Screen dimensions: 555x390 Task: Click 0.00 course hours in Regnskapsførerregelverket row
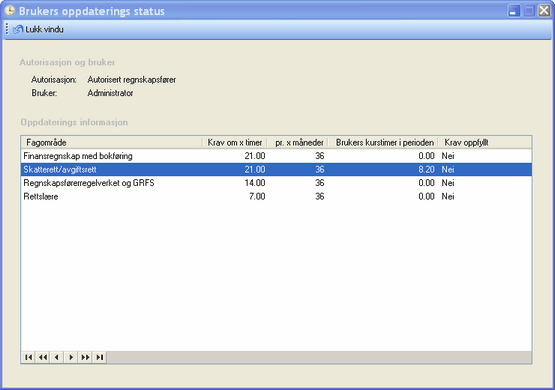(x=426, y=183)
